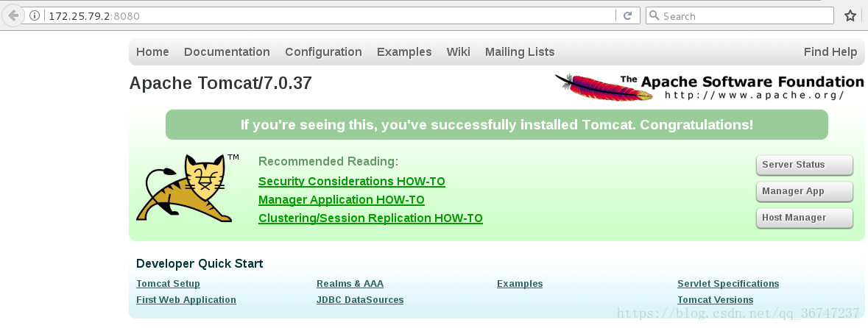The width and height of the screenshot is (868, 328).
Task: Open Clustering/Session Replication HOW-TO link
Action: click(x=370, y=218)
